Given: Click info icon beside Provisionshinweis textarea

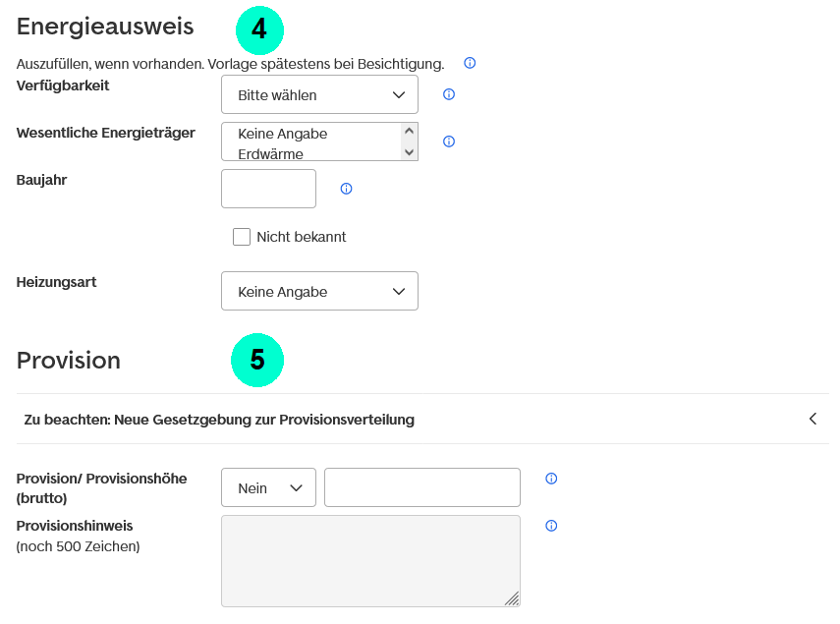Looking at the screenshot, I should coord(551,526).
